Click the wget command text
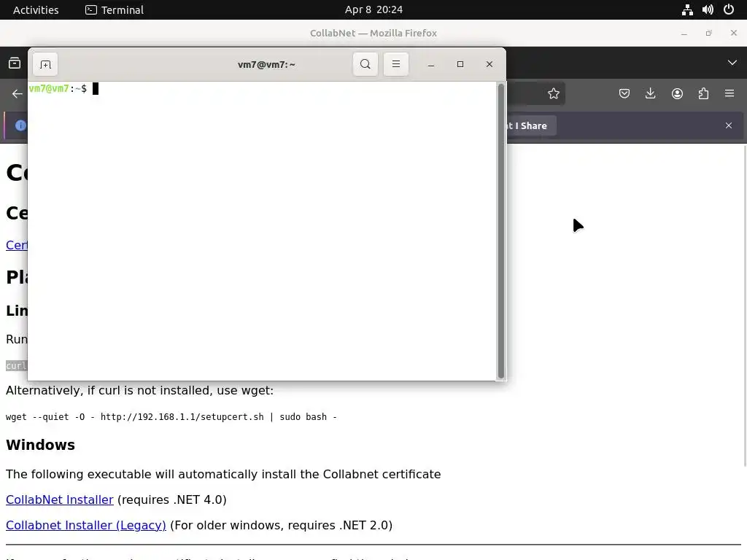Screen dimensions: 747x560 (171, 416)
